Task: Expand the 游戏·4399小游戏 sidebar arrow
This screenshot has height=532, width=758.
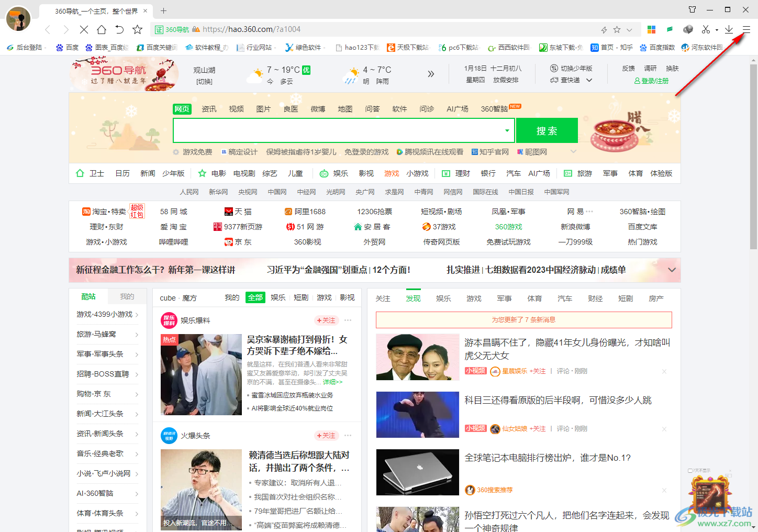Action: [x=137, y=315]
